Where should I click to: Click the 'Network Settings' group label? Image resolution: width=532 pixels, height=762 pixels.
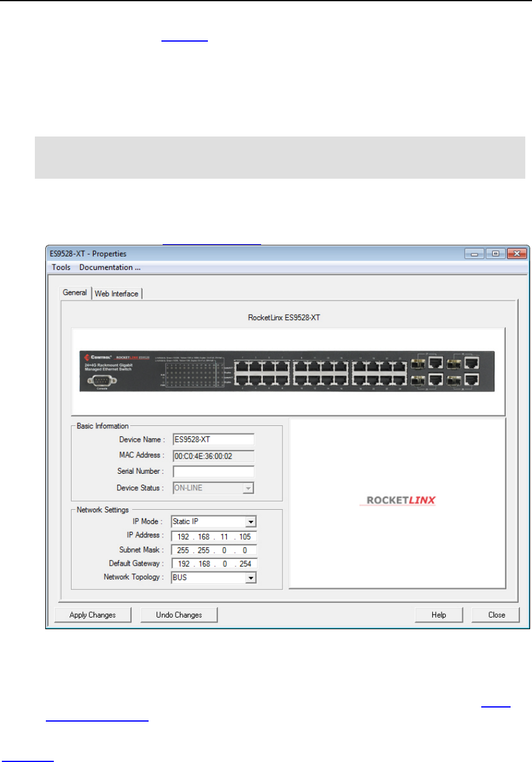102,509
